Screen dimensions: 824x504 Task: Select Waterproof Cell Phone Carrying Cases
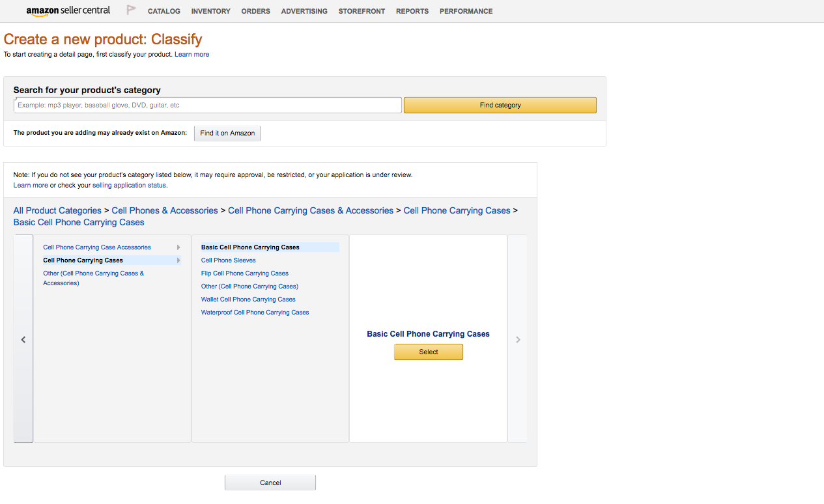point(255,312)
